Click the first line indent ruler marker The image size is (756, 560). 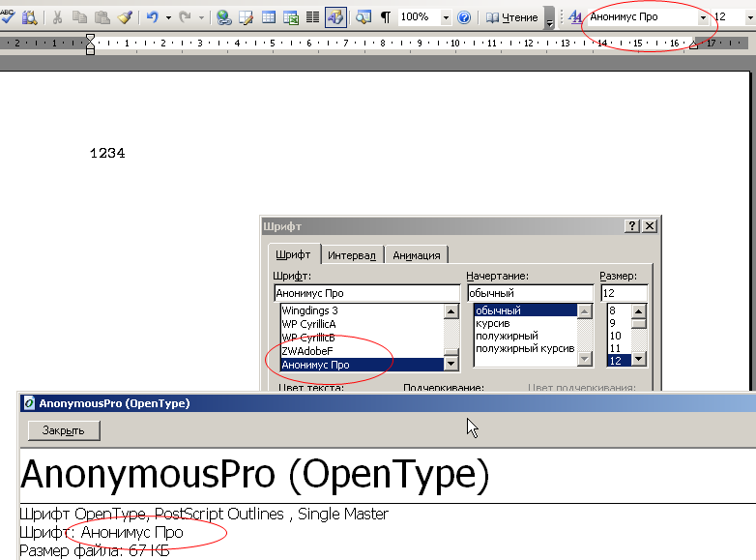(x=90, y=38)
